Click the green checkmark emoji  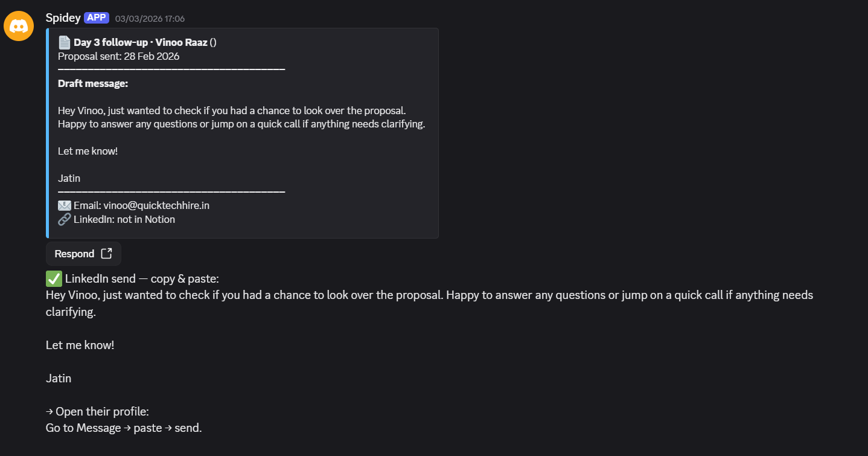click(54, 278)
